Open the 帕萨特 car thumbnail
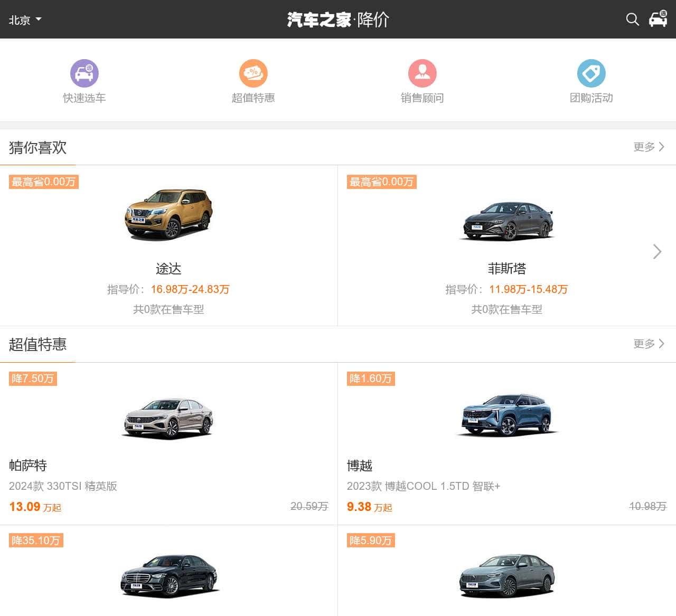Viewport: 676px width, 616px height. point(168,419)
